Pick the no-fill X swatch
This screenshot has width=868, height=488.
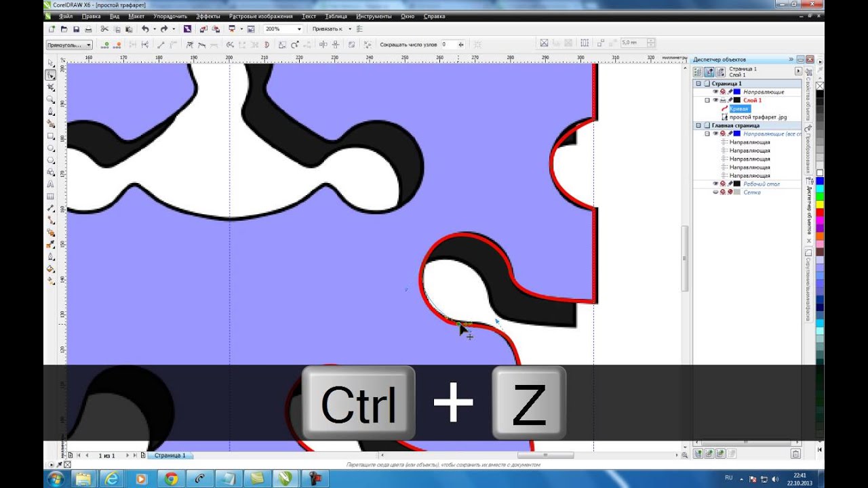(820, 85)
